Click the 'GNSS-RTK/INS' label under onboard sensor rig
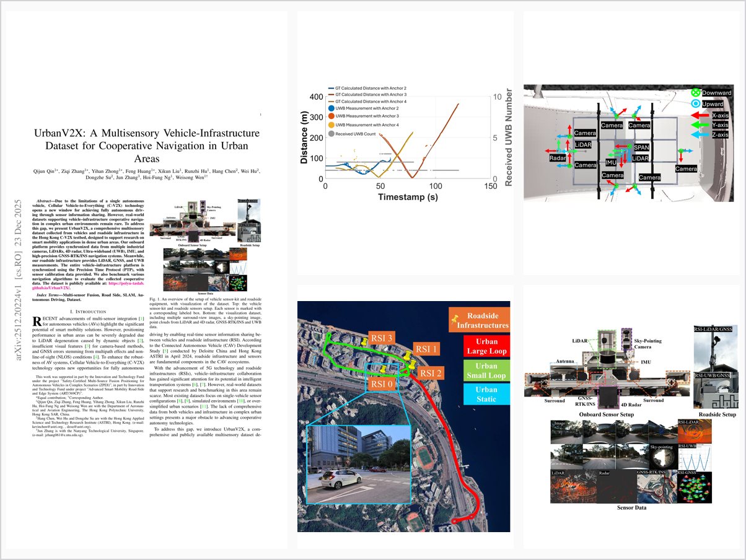This screenshot has width=746, height=560. click(x=585, y=401)
